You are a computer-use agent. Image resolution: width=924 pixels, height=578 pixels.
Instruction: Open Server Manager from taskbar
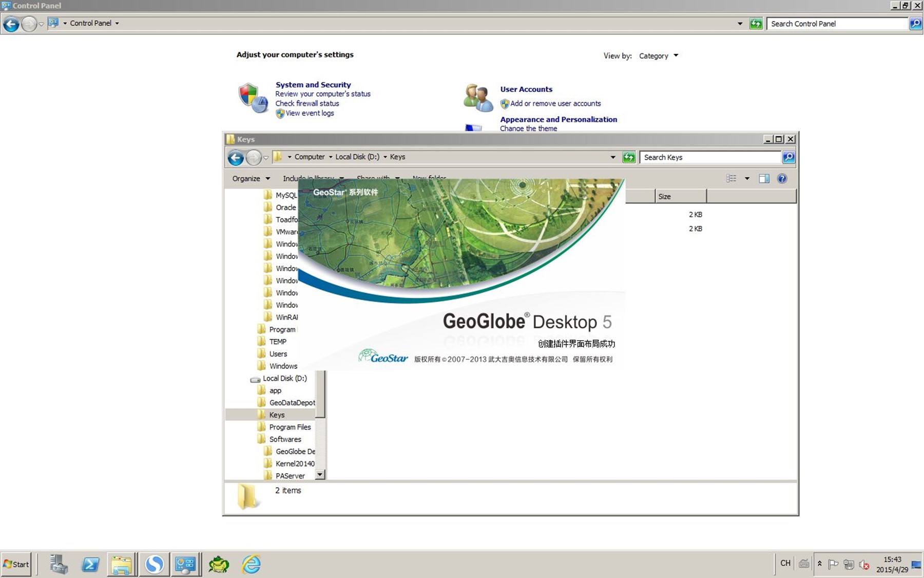pyautogui.click(x=59, y=564)
